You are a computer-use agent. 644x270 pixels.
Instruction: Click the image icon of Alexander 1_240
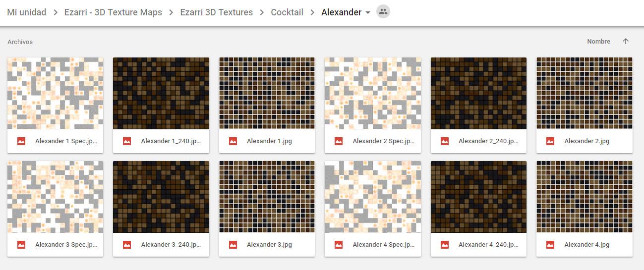(127, 141)
